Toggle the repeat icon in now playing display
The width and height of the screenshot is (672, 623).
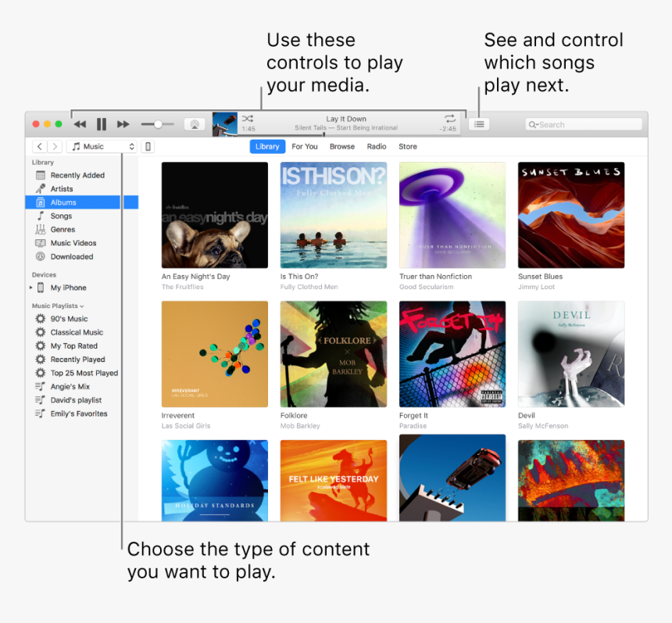[449, 118]
